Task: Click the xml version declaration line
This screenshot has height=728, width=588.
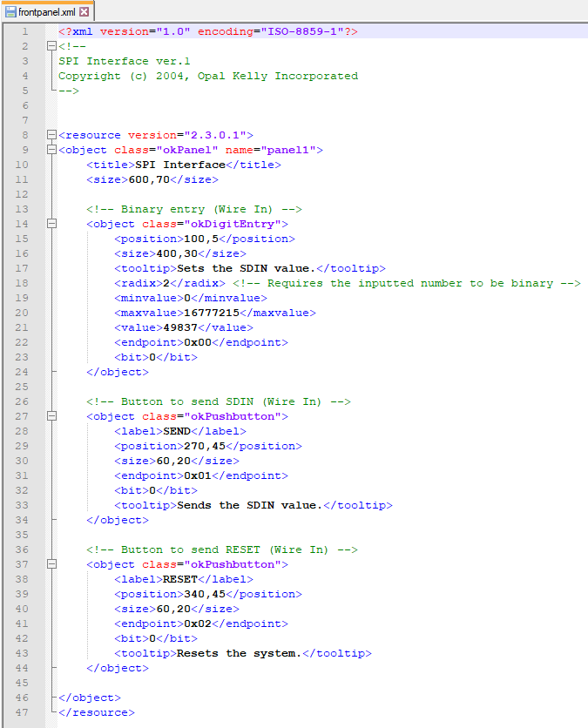Action: click(208, 31)
